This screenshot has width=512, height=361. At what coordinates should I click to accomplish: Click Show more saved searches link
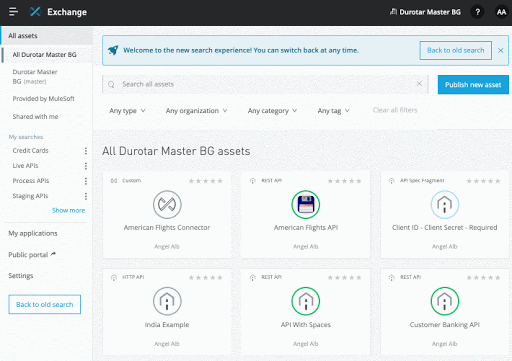[x=68, y=210]
